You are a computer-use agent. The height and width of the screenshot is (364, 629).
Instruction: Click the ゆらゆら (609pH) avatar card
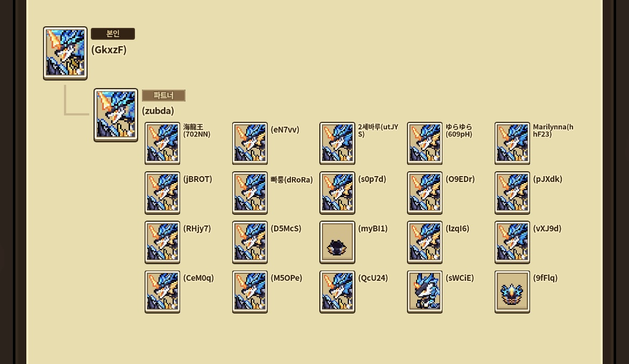tap(424, 143)
